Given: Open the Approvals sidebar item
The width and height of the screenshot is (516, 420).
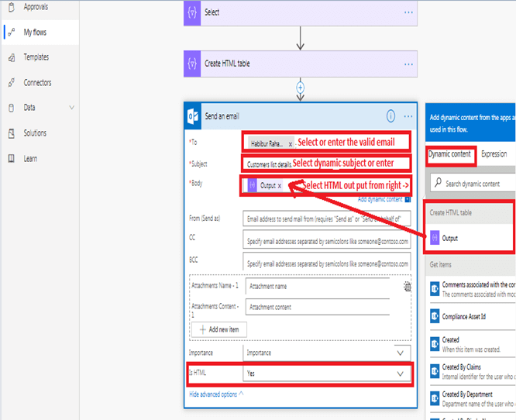Looking at the screenshot, I should (36, 7).
